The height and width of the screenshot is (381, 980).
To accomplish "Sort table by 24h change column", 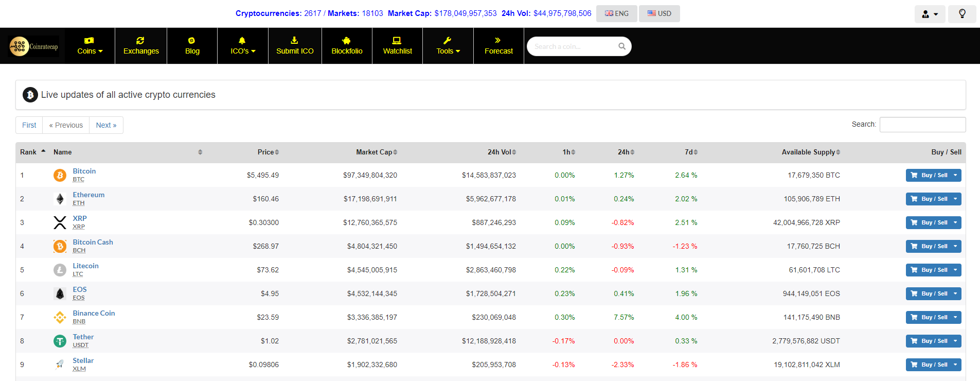I will tap(626, 152).
